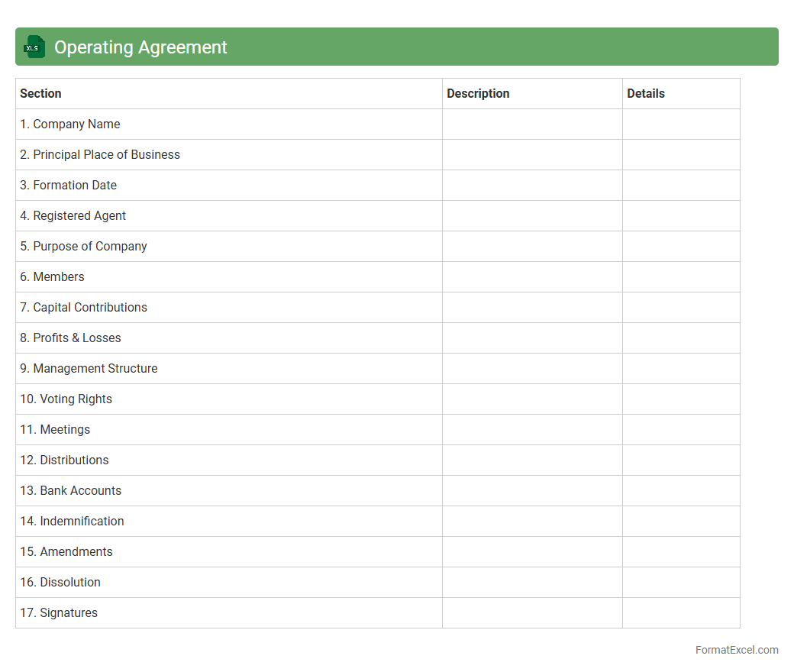This screenshot has height=672, width=794.
Task: Select the Indemnification row label
Action: click(73, 522)
